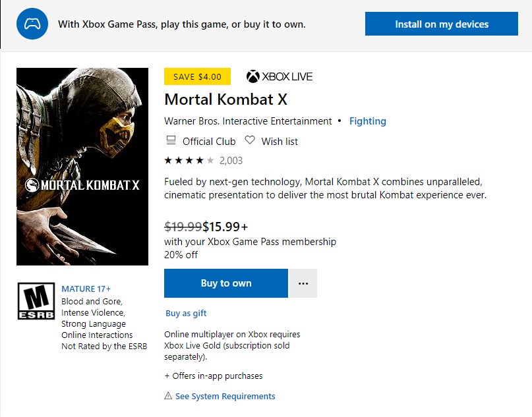Click the MATURE 17+ rating link
The image size is (532, 417).
pyautogui.click(x=86, y=289)
